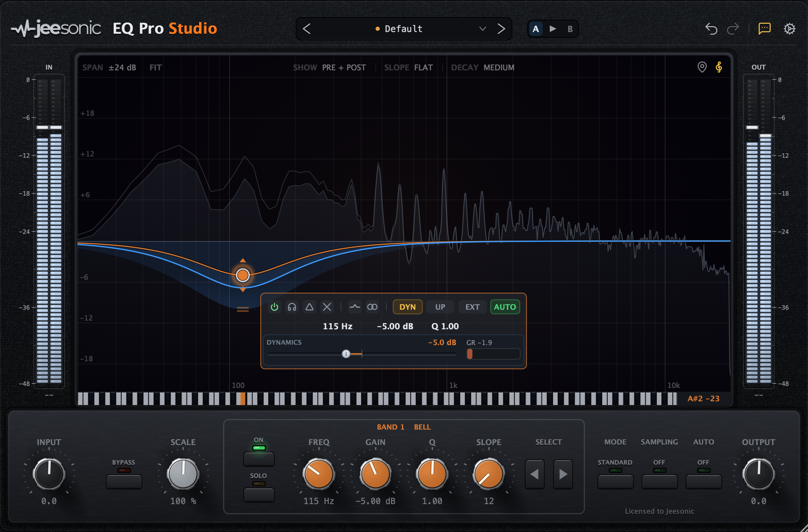
Task: Click the SLOPE knob
Action: (x=489, y=474)
